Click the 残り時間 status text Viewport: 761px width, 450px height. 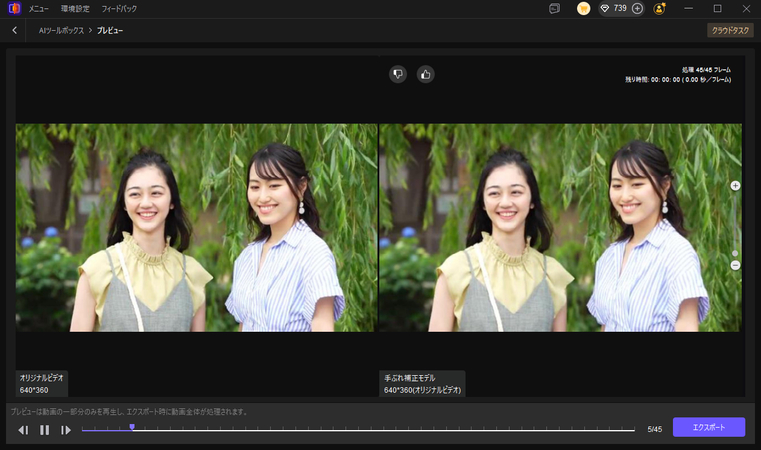pyautogui.click(x=678, y=80)
